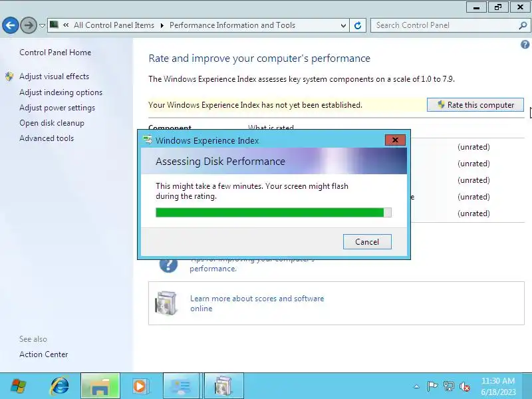Viewport: 532px width, 399px height.
Task: Click the shield icon beside Adjust visual effects
Action: click(x=9, y=76)
